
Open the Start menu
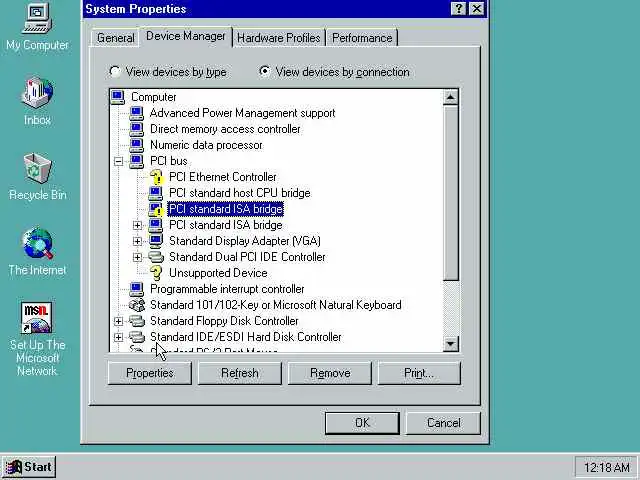coord(29,467)
